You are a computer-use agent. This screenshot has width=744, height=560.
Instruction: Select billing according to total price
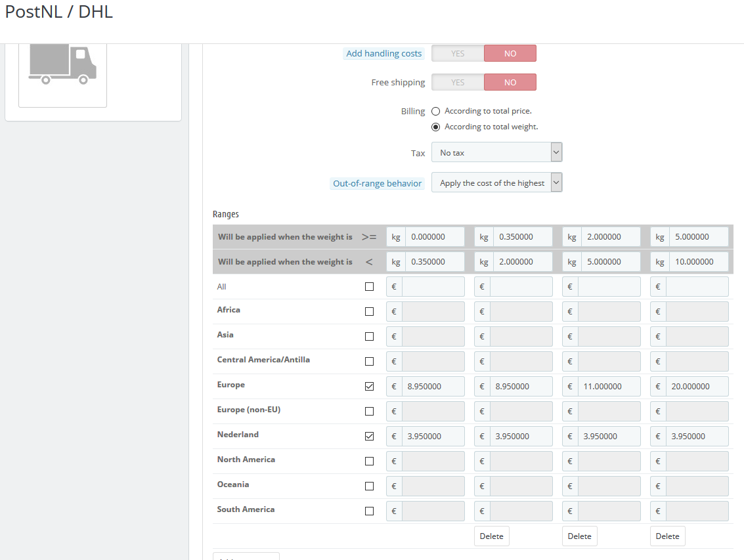435,112
